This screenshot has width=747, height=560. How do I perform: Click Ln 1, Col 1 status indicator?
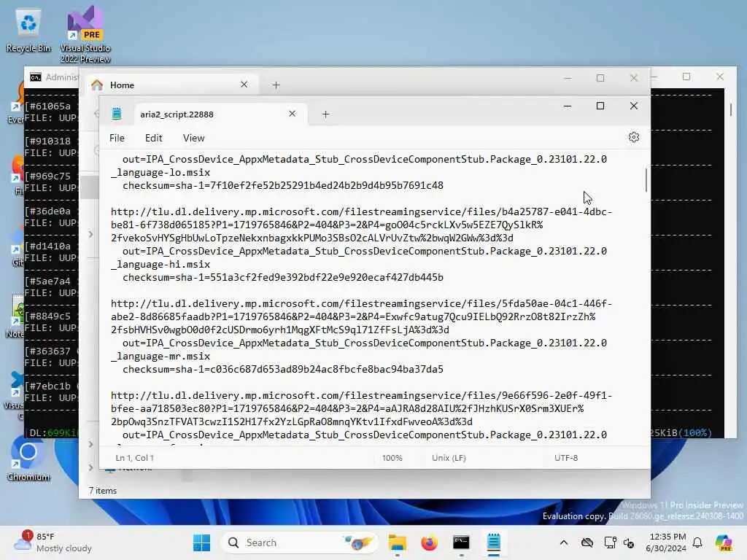[x=134, y=458]
